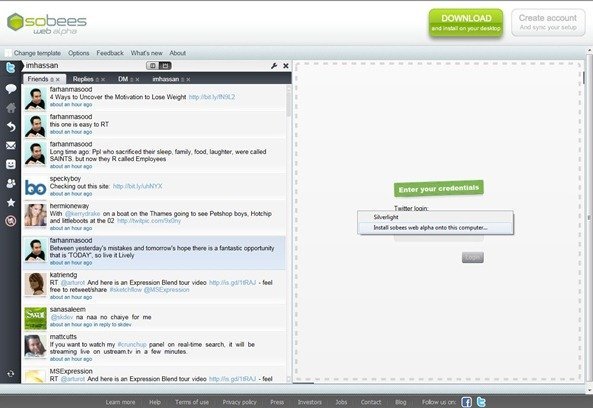Click the green DOWNLOAD button
This screenshot has width=593, height=408.
(x=466, y=23)
